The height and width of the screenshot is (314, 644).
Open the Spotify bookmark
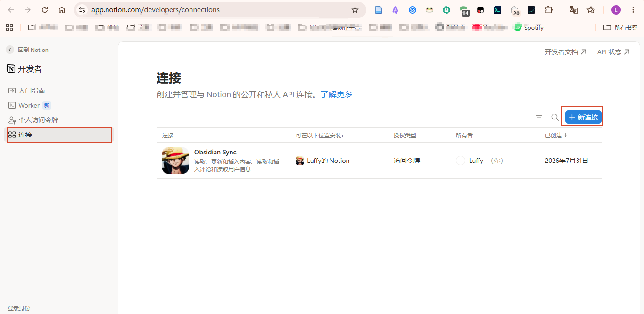[x=529, y=27]
